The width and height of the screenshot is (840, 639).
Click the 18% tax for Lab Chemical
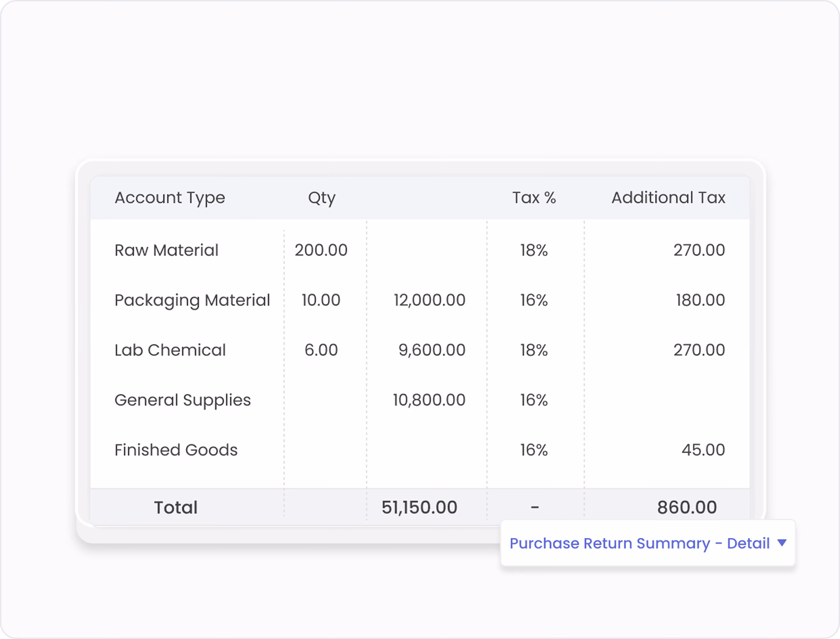click(534, 350)
